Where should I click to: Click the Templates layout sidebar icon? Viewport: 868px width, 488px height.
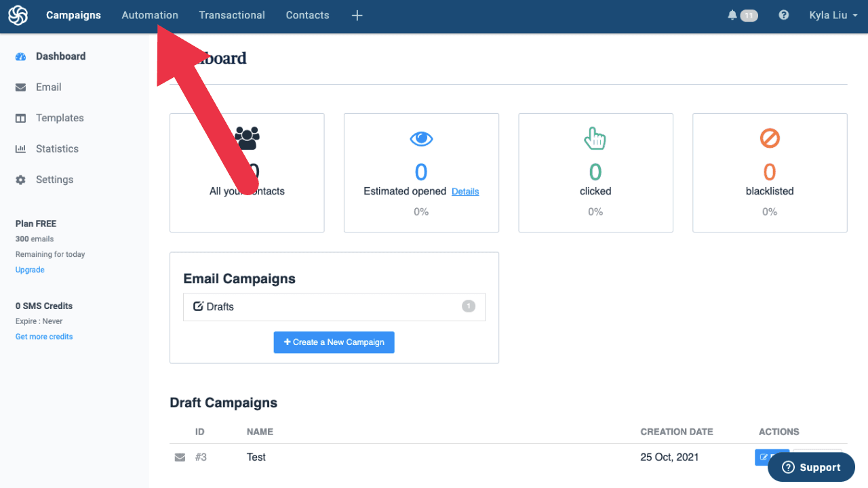click(x=21, y=118)
